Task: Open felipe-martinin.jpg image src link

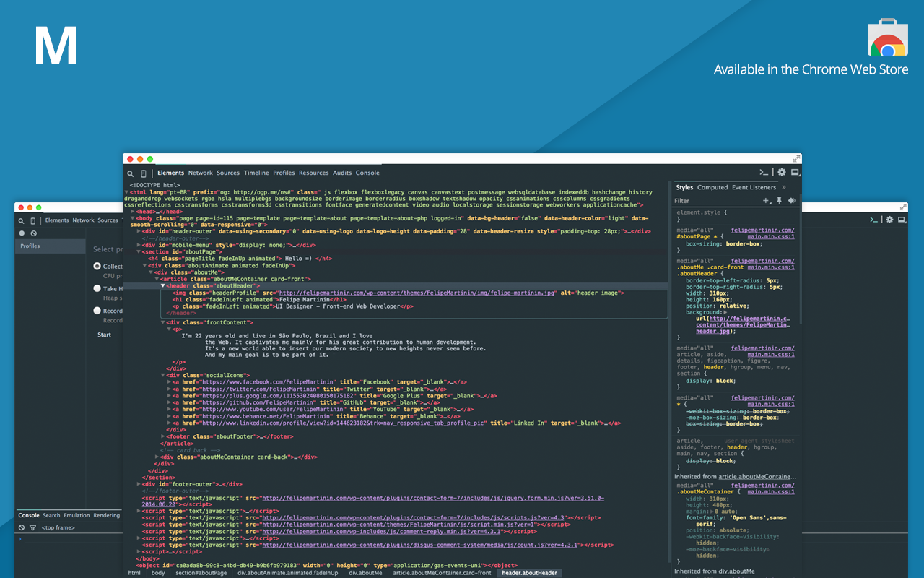Action: [417, 293]
